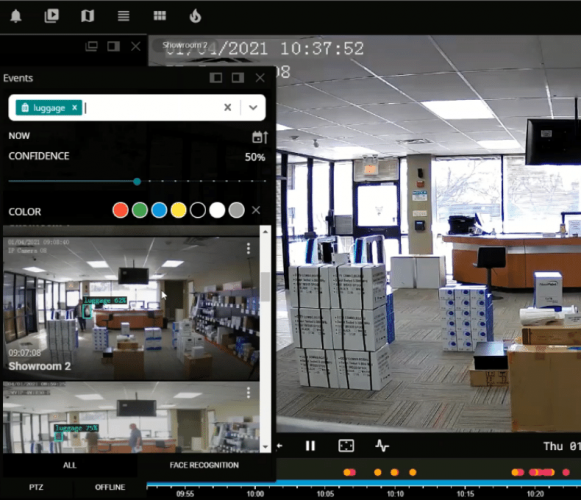Switch to grid layout icon
Image resolution: width=581 pixels, height=500 pixels.
[160, 15]
